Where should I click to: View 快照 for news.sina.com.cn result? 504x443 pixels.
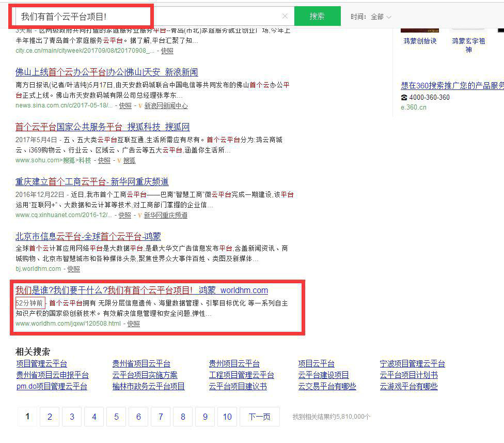125,105
